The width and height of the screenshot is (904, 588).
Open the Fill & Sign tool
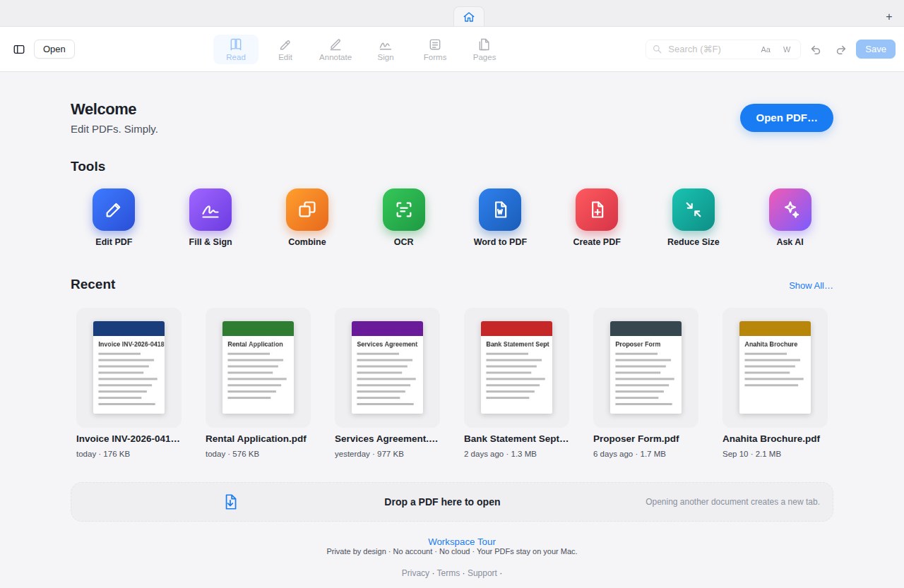point(210,210)
